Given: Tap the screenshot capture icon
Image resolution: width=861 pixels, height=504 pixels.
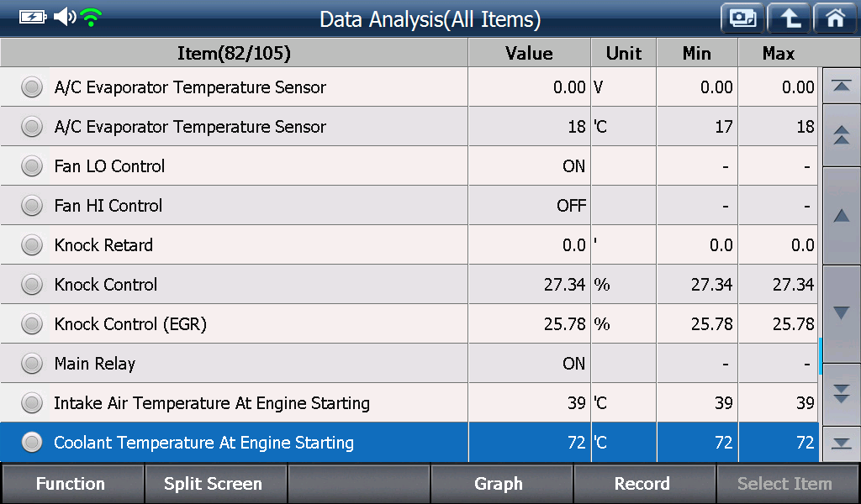Looking at the screenshot, I should [x=742, y=18].
